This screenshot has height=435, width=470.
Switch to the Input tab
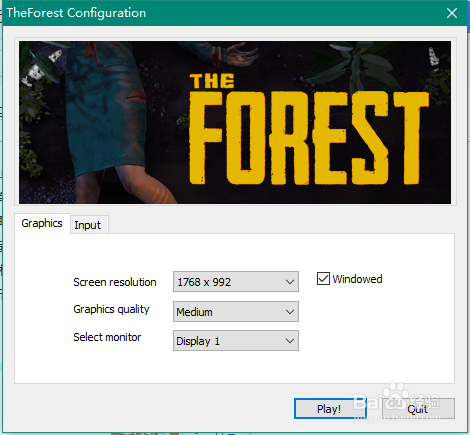coord(89,225)
